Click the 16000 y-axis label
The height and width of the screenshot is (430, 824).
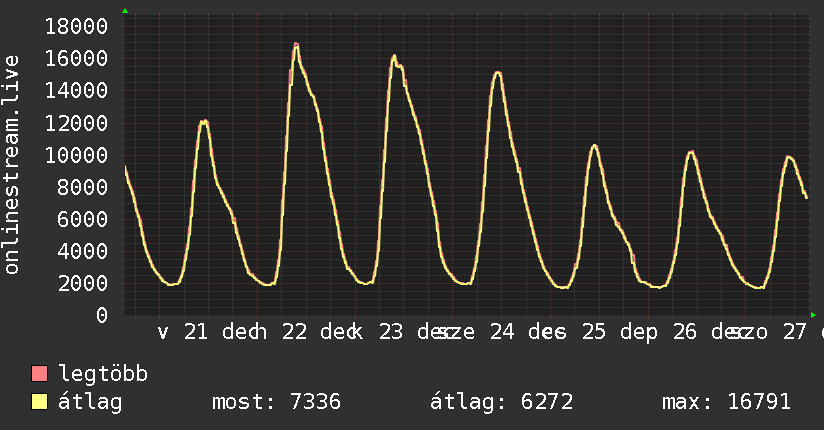tap(76, 58)
